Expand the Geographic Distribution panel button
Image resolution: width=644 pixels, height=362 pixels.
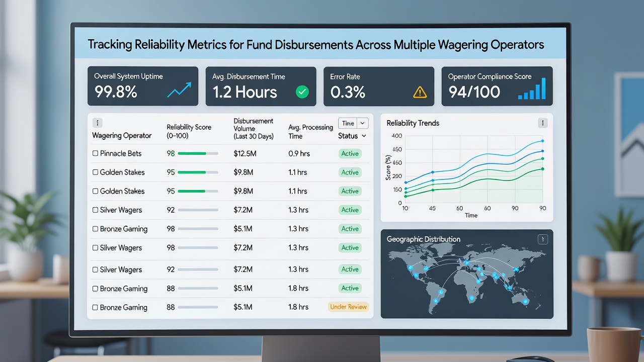(542, 239)
